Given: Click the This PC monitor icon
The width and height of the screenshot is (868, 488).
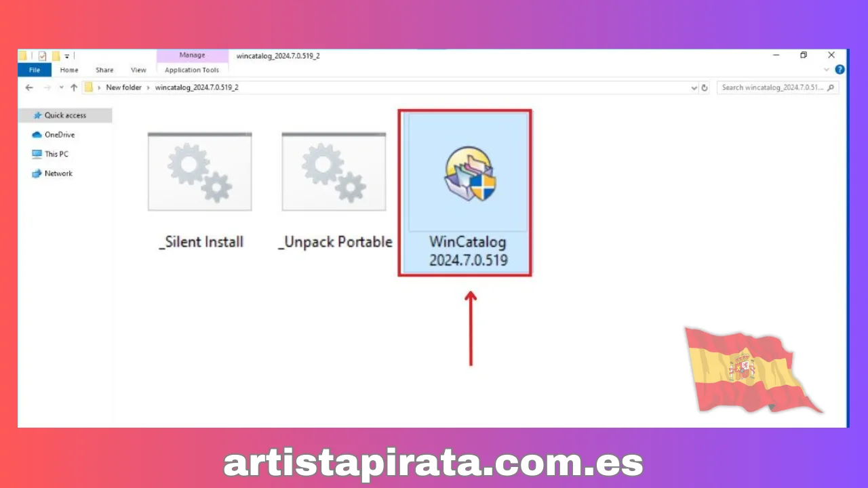Looking at the screenshot, I should (37, 154).
